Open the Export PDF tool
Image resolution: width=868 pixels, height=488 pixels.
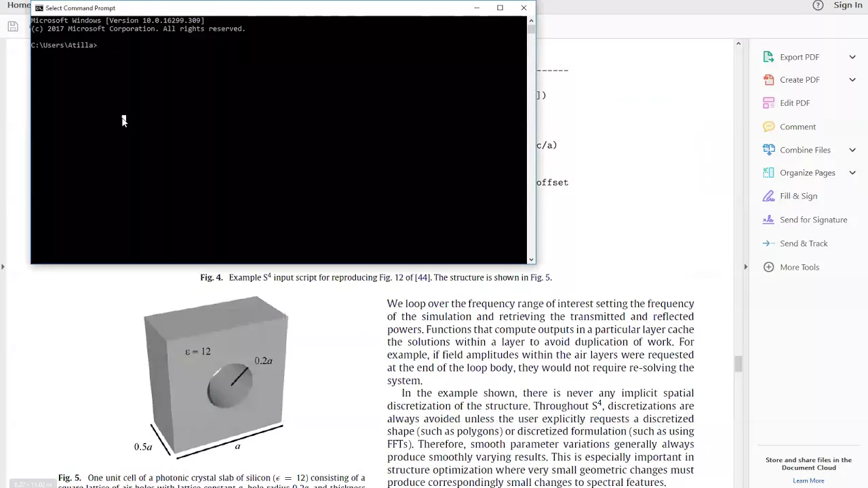pyautogui.click(x=800, y=57)
